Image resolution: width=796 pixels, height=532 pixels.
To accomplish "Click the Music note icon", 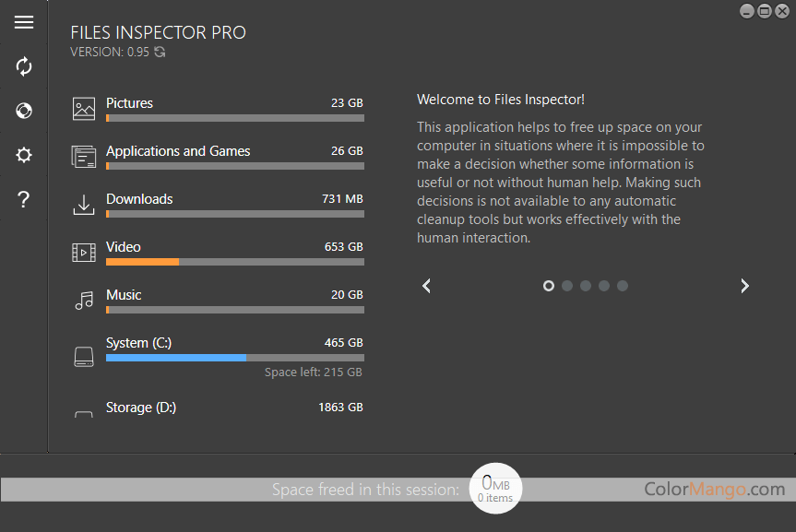I will (84, 301).
